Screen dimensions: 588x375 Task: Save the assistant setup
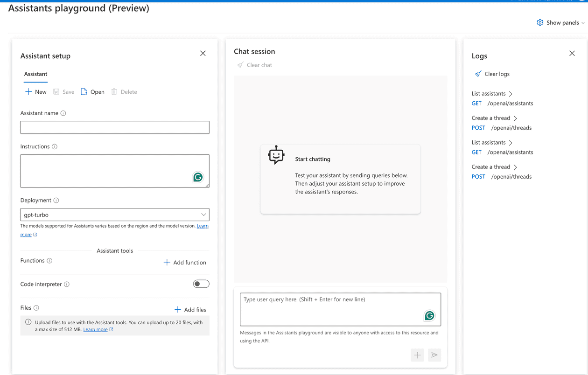(63, 91)
